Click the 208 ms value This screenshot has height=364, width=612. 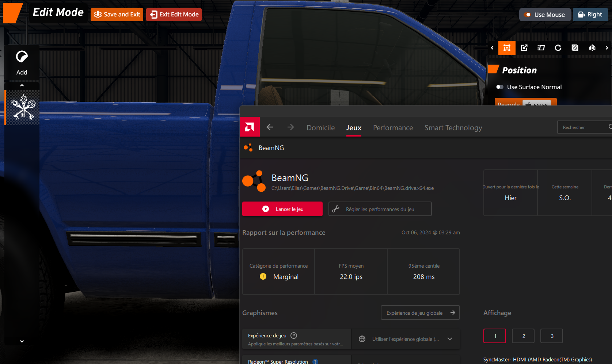tap(424, 277)
